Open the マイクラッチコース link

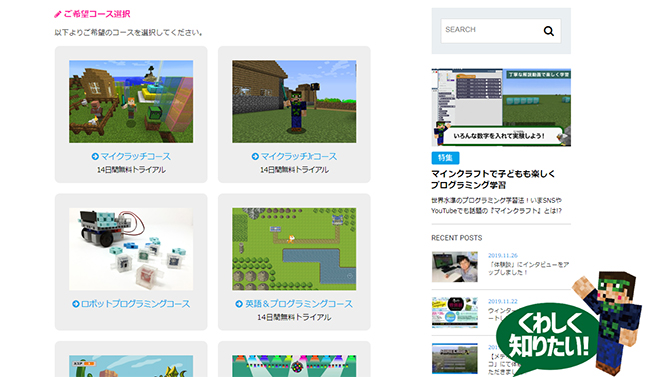pyautogui.click(x=136, y=156)
